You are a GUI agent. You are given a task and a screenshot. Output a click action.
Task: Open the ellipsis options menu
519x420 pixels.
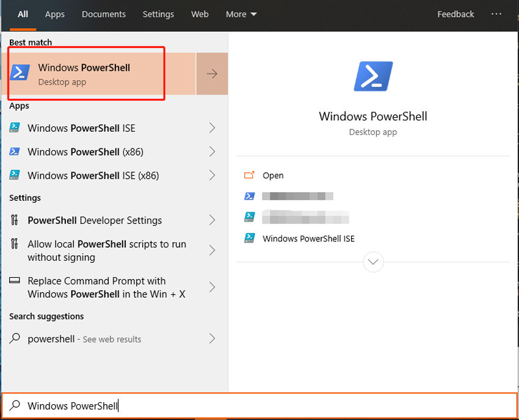coord(496,13)
